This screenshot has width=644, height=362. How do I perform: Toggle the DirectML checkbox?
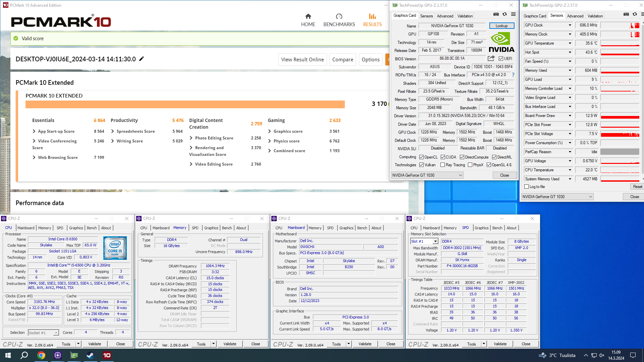click(x=494, y=157)
